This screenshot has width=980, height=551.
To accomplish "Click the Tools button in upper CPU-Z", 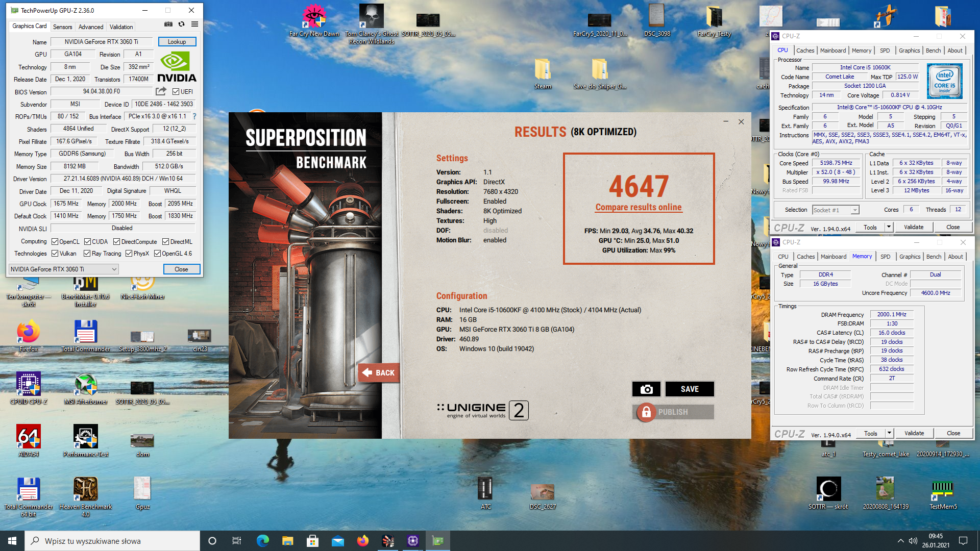I will 870,227.
